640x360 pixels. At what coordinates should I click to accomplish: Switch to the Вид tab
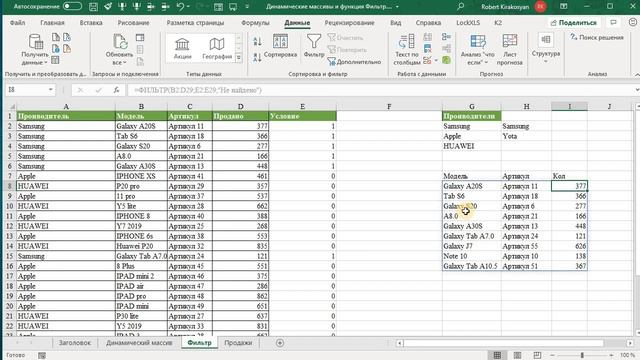[396, 23]
